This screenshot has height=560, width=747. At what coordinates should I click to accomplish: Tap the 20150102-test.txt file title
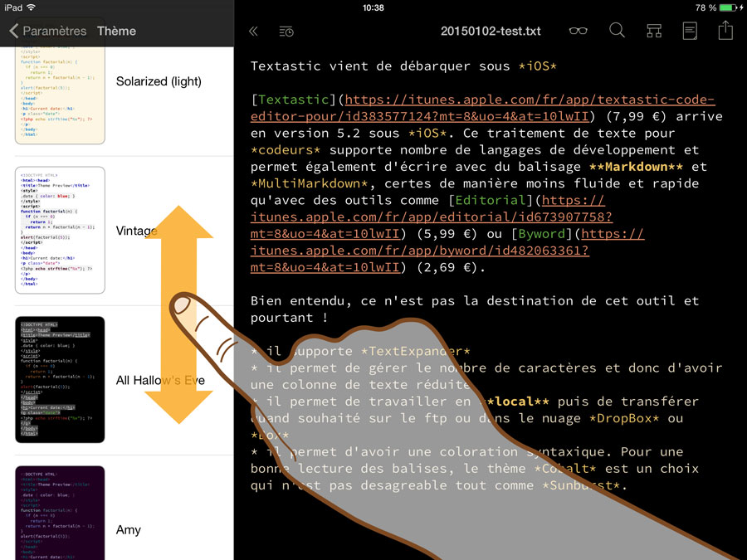491,32
